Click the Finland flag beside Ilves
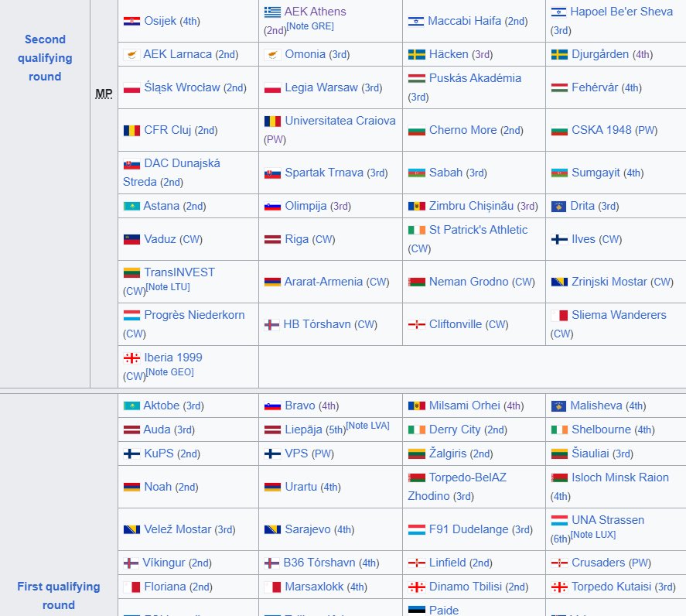The image size is (686, 616). coord(559,239)
